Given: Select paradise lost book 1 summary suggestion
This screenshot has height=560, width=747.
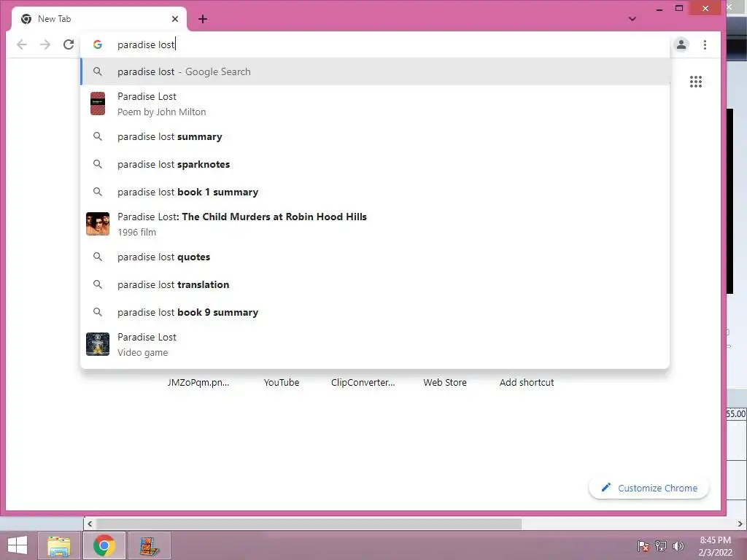Looking at the screenshot, I should pyautogui.click(x=376, y=192).
